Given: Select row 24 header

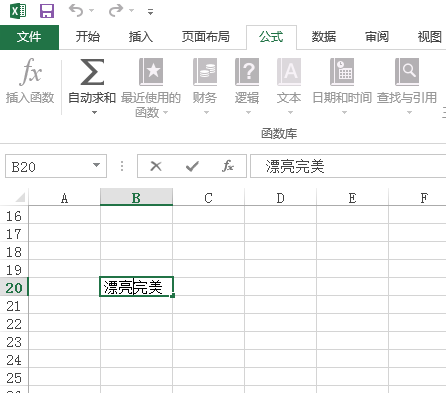Looking at the screenshot, I should [x=14, y=360].
